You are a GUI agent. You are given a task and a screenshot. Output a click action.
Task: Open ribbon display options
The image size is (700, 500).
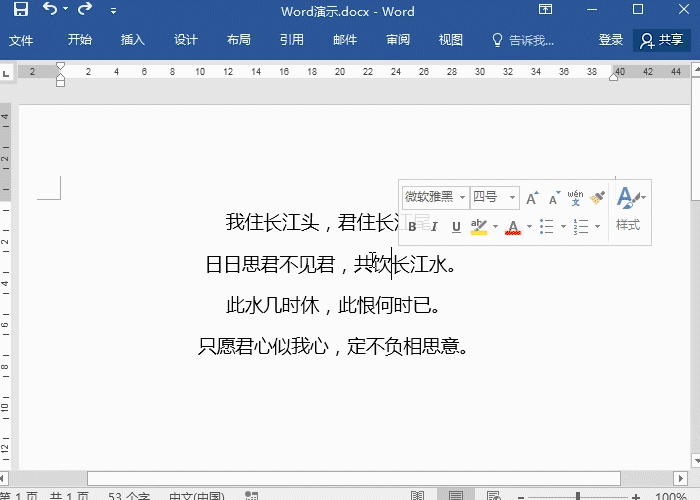[x=545, y=9]
